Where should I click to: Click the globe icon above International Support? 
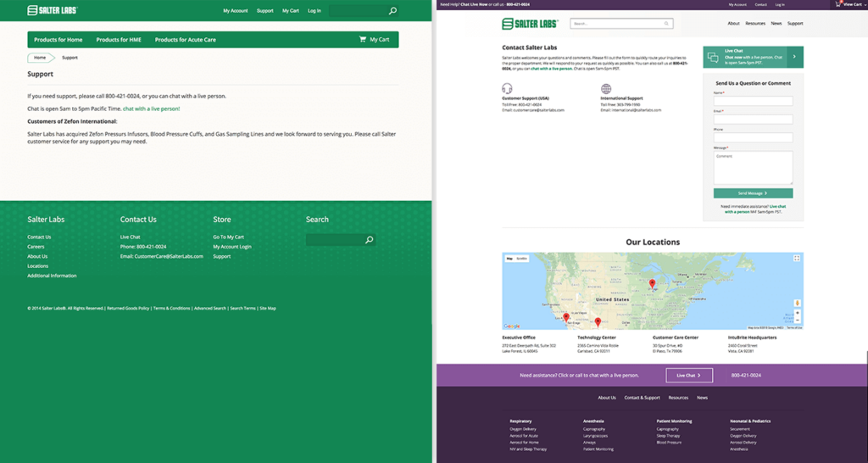[x=606, y=88]
